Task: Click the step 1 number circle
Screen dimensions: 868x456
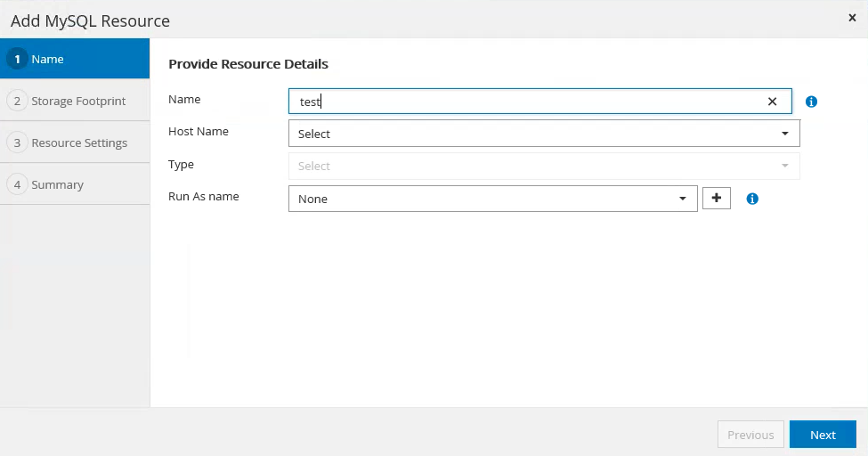Action: coord(17,59)
